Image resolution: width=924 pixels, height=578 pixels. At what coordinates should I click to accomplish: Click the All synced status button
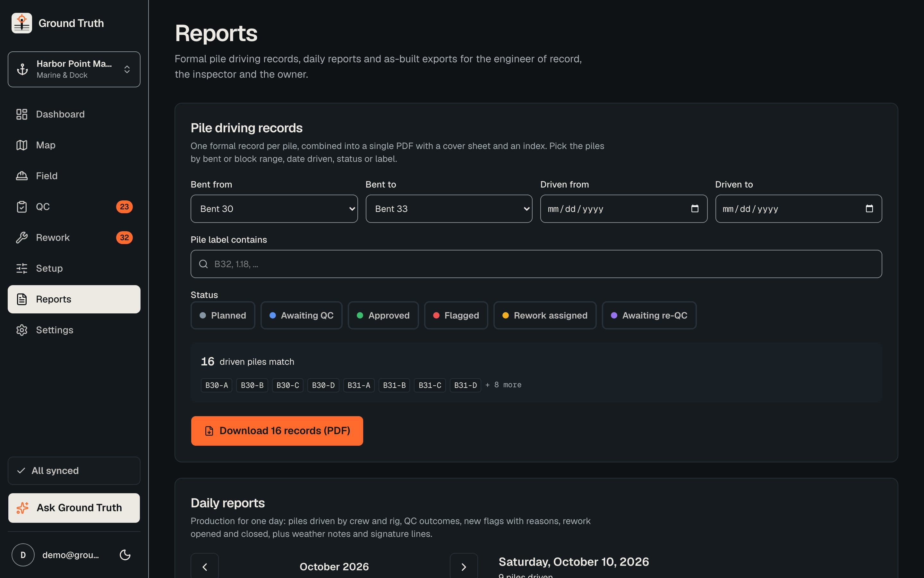coord(74,470)
